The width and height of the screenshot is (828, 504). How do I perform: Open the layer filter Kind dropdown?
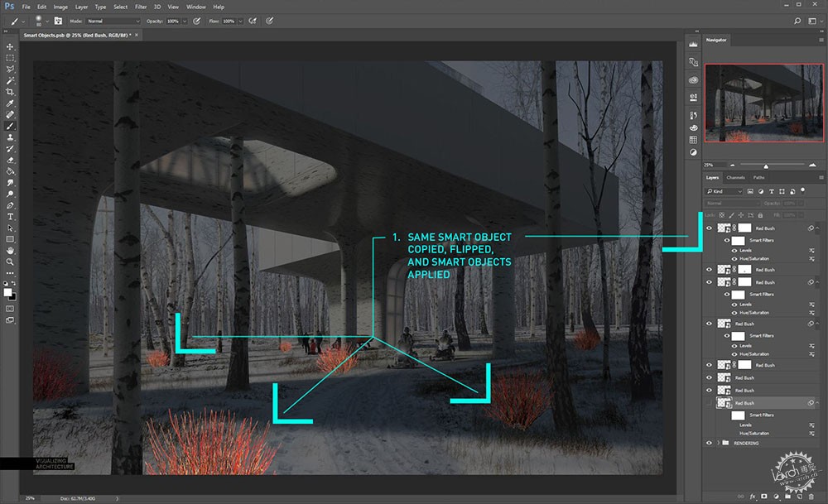724,191
